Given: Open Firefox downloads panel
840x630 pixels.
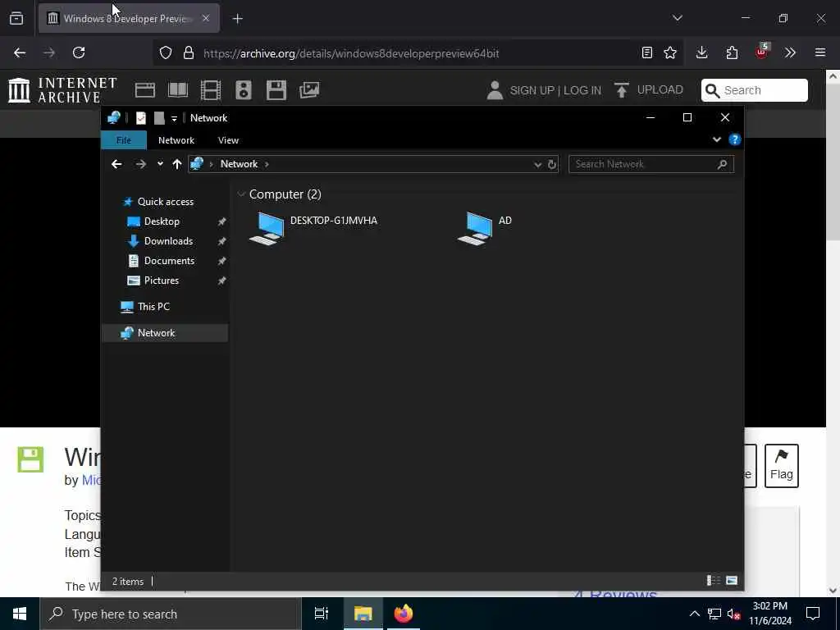Looking at the screenshot, I should (702, 52).
